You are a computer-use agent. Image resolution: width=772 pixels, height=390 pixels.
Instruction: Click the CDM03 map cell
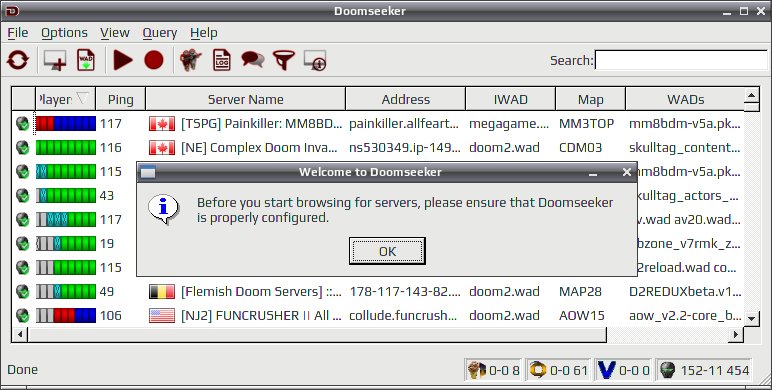coord(580,148)
